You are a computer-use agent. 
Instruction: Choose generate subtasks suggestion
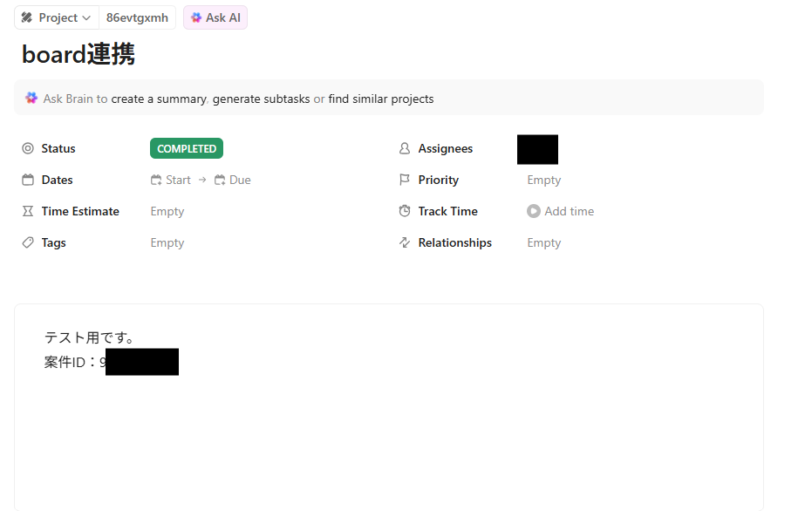[x=261, y=99]
